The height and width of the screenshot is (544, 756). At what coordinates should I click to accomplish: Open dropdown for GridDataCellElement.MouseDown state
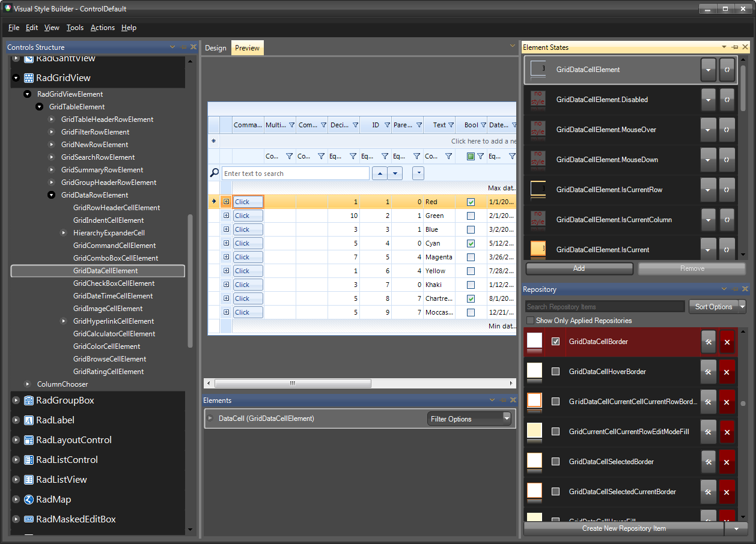coord(709,160)
